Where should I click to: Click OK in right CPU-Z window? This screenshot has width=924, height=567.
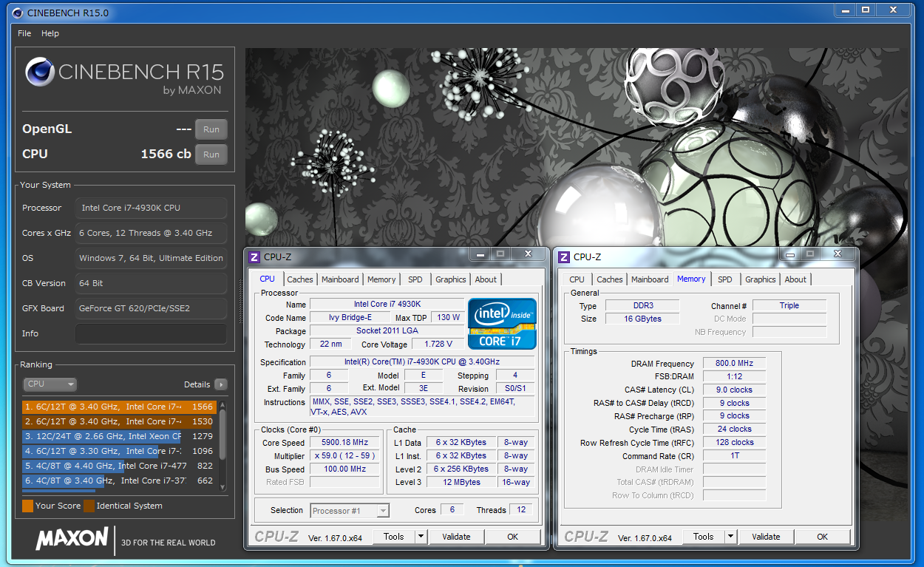click(823, 537)
